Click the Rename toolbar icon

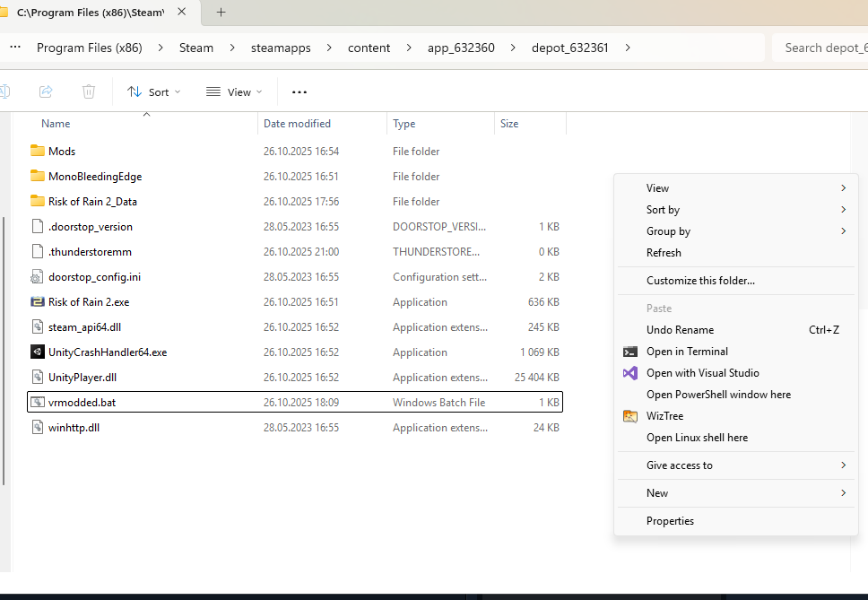pos(4,91)
